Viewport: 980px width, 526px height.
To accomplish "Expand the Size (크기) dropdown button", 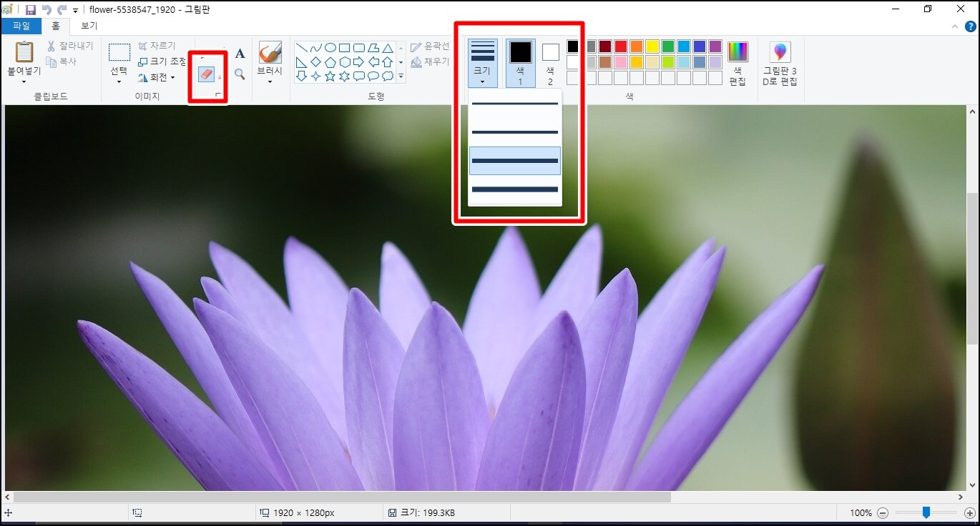I will point(483,63).
